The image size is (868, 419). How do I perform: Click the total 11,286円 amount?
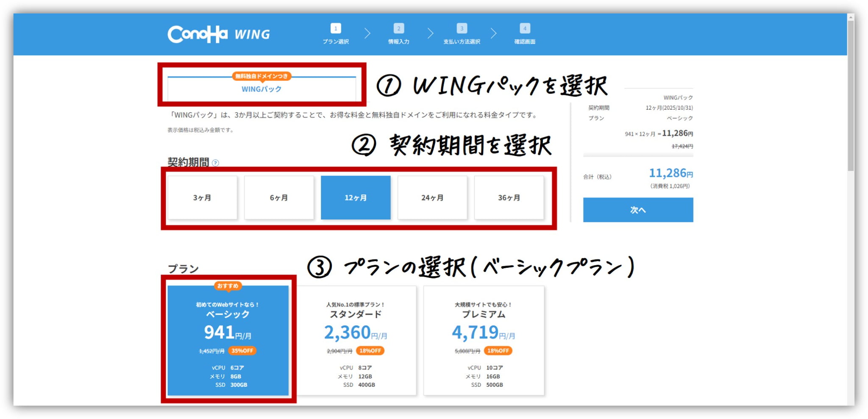pos(671,173)
